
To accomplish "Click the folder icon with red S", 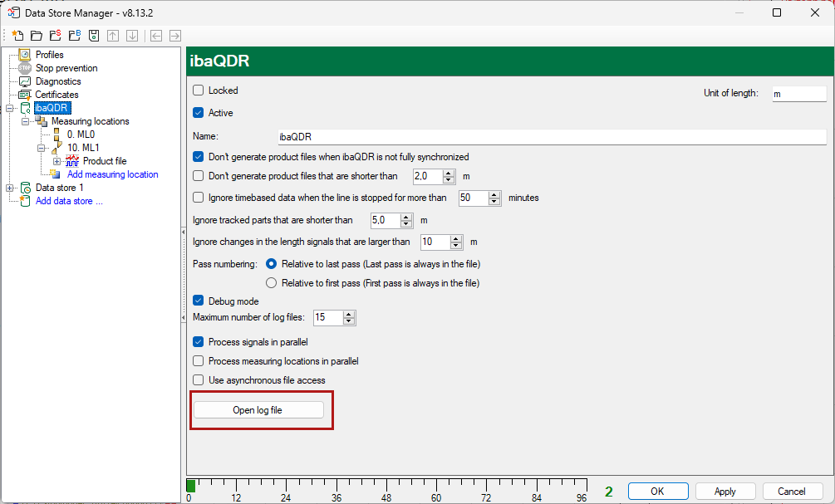I will click(56, 36).
